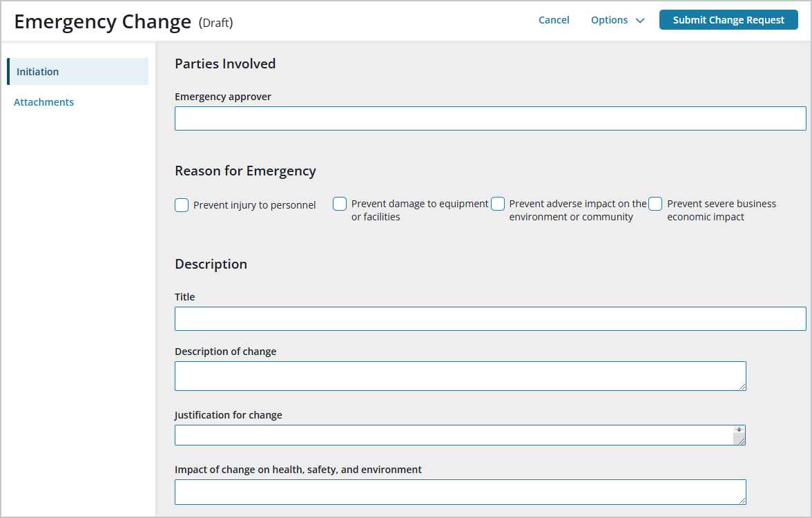The height and width of the screenshot is (518, 812).
Task: Click the "Emergency Change" page title
Action: (102, 22)
